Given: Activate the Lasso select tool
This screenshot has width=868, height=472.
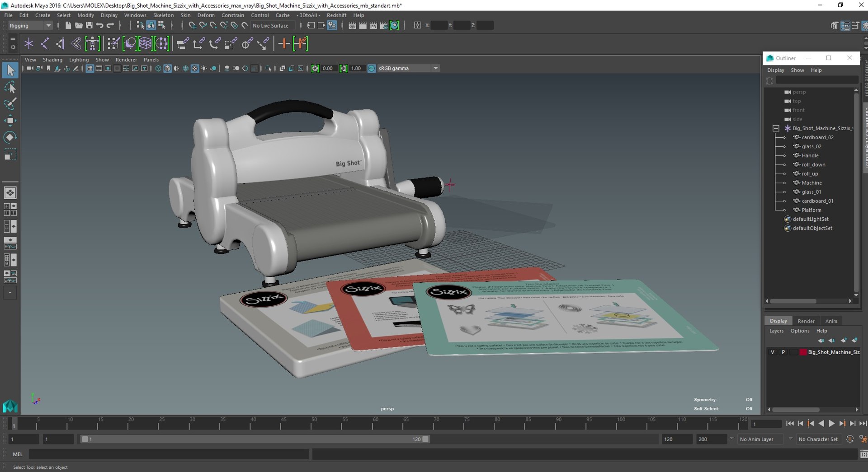Looking at the screenshot, I should (10, 87).
